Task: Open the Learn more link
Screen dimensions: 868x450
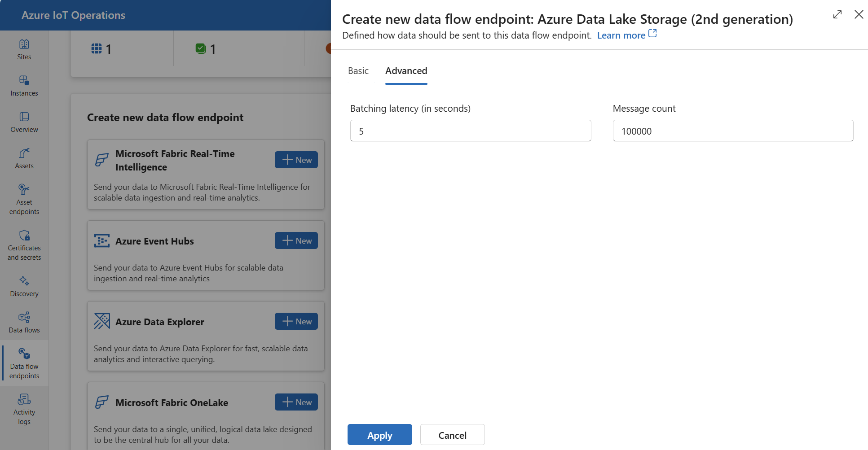Action: click(x=621, y=35)
